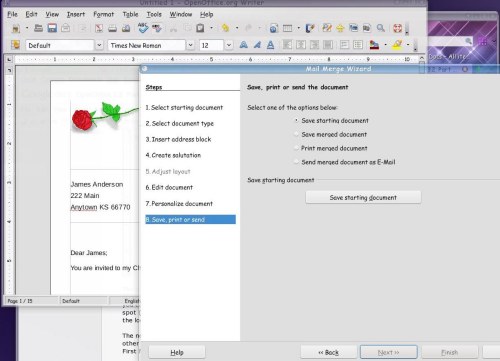Open the font size 12 dropdown arrow

pos(229,45)
